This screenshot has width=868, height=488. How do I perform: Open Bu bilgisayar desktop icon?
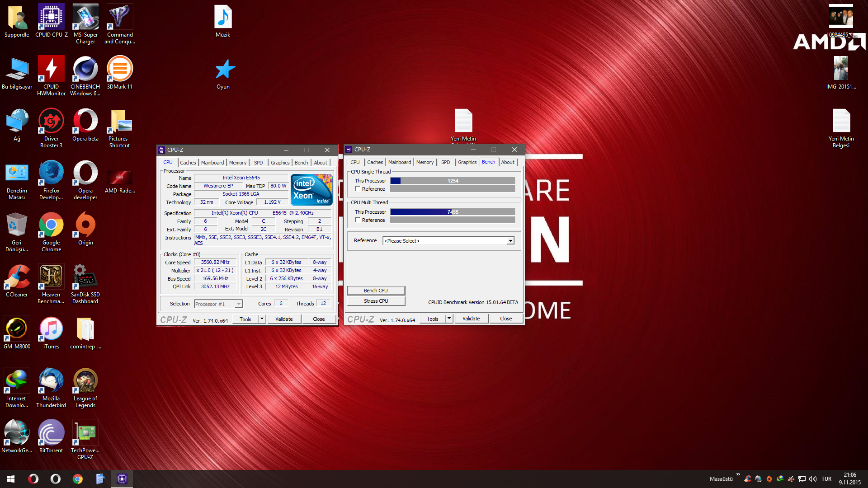(x=17, y=73)
